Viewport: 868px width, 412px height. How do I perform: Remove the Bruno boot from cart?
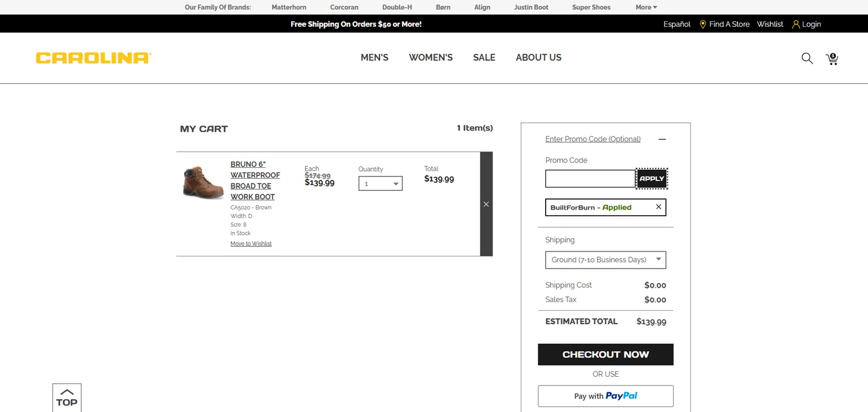(x=486, y=204)
